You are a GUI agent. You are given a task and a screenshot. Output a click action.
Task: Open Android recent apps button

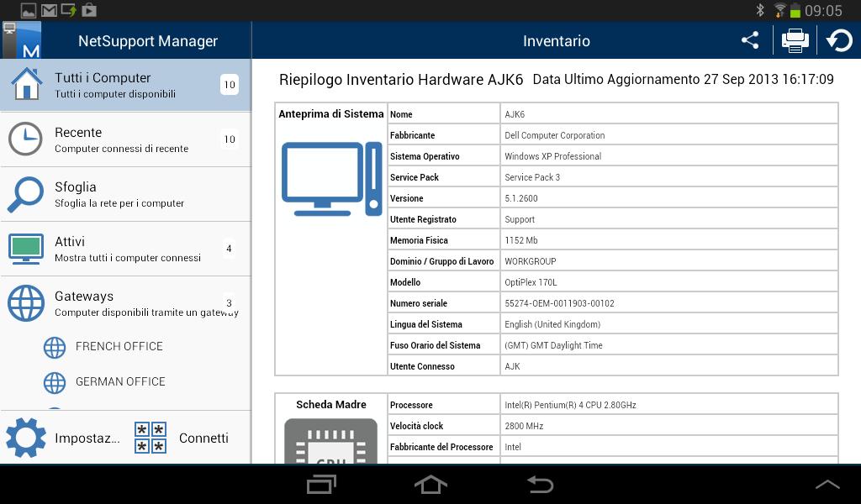tap(321, 485)
